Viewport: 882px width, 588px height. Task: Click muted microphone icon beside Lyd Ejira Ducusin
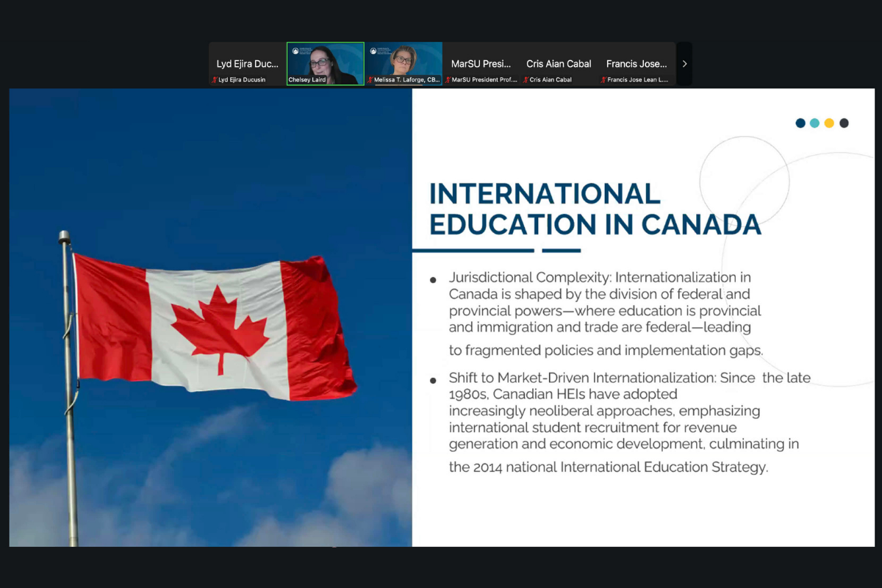[x=215, y=80]
